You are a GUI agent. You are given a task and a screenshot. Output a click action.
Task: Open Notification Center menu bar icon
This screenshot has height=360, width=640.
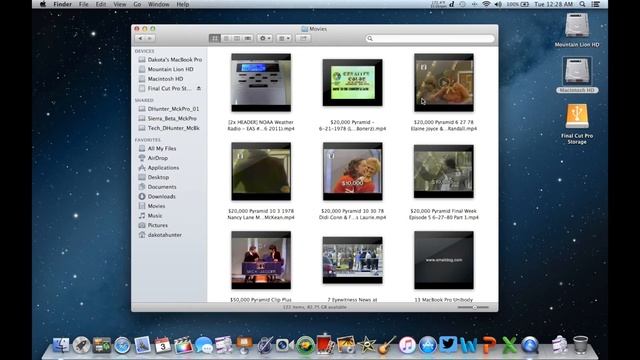coord(596,4)
